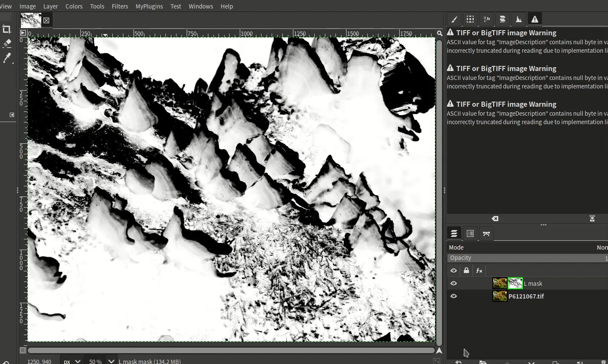Image resolution: width=608 pixels, height=364 pixels.
Task: Select the L mask layer name
Action: 533,284
